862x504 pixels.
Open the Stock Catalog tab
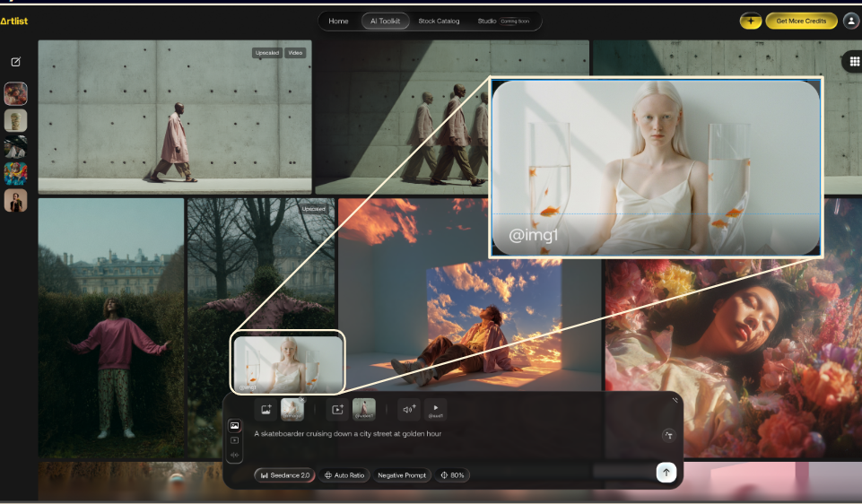click(x=439, y=21)
